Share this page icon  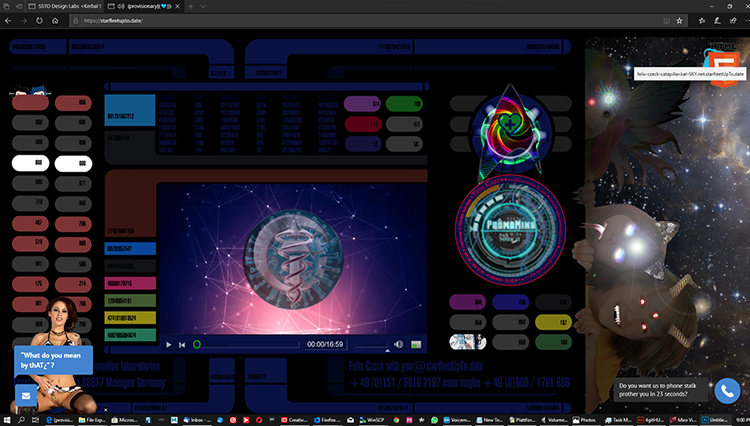733,21
